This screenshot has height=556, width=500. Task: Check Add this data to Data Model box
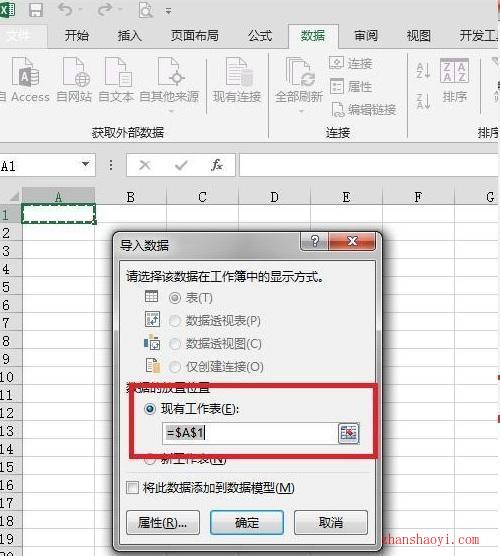(x=133, y=488)
